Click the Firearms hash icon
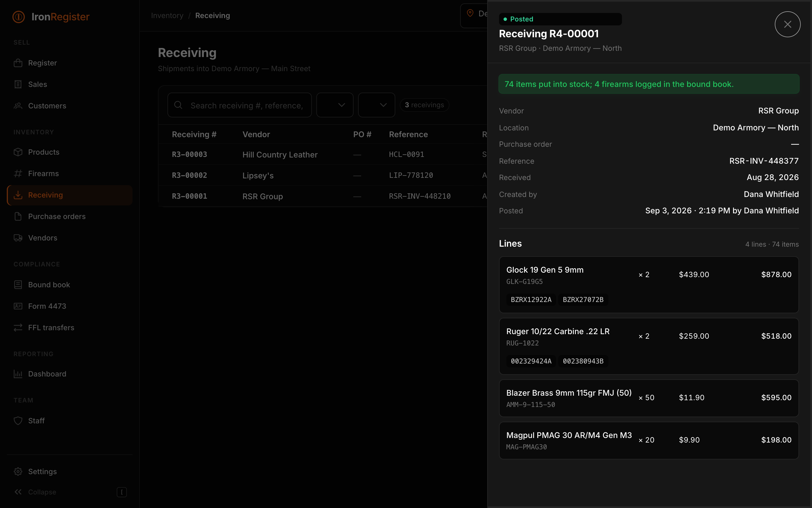812x508 pixels. click(x=18, y=174)
